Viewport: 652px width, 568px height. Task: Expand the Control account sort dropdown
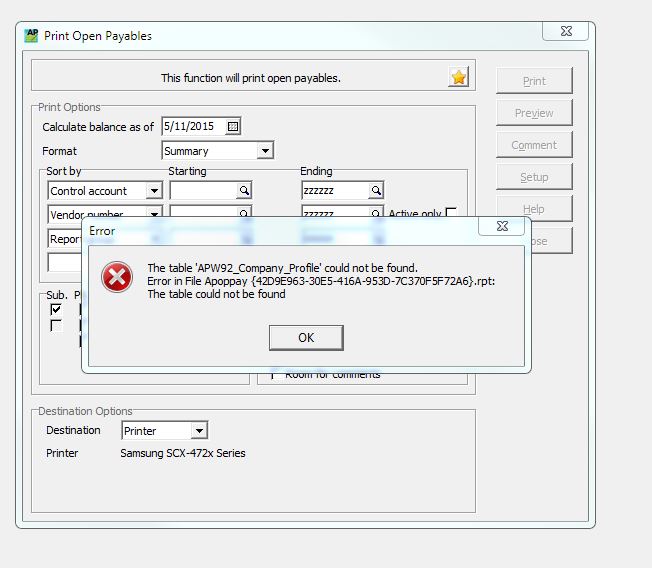point(154,190)
